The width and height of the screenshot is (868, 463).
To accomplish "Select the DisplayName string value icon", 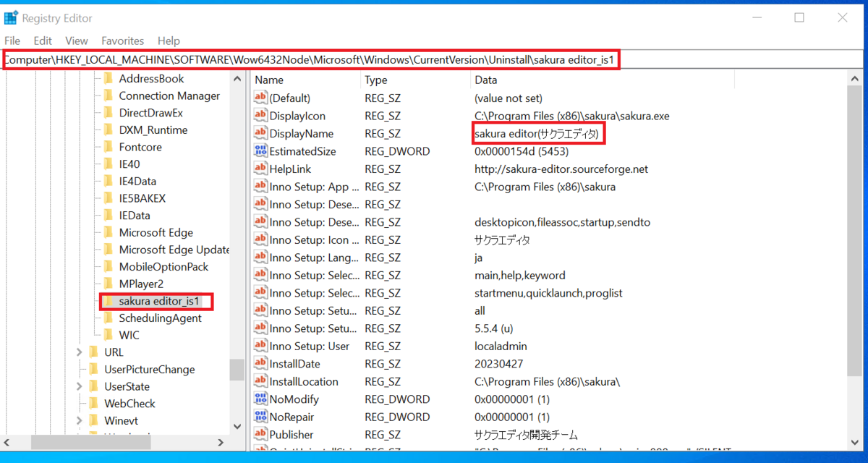I will tap(261, 133).
